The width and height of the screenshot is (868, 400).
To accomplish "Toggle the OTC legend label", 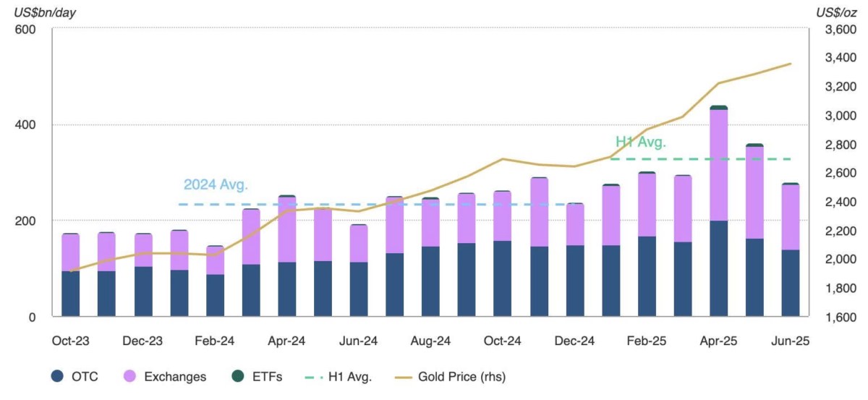I will coord(85,376).
